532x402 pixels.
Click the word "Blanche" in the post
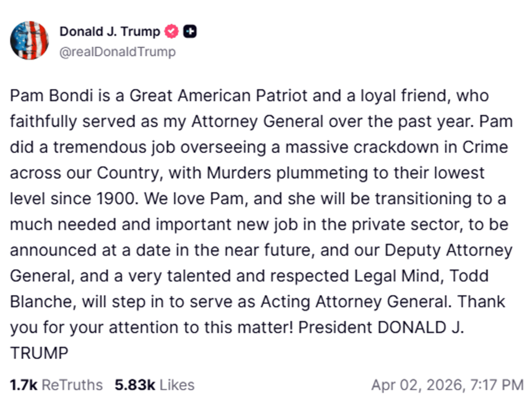43,301
